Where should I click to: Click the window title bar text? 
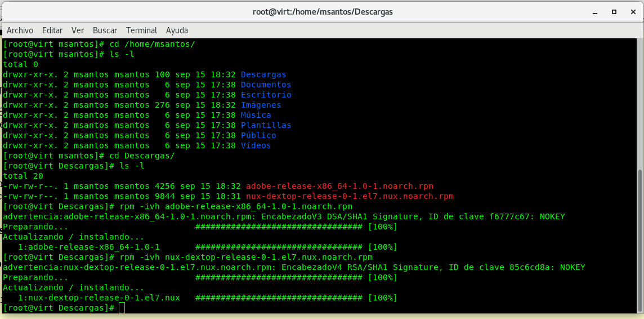(x=321, y=11)
